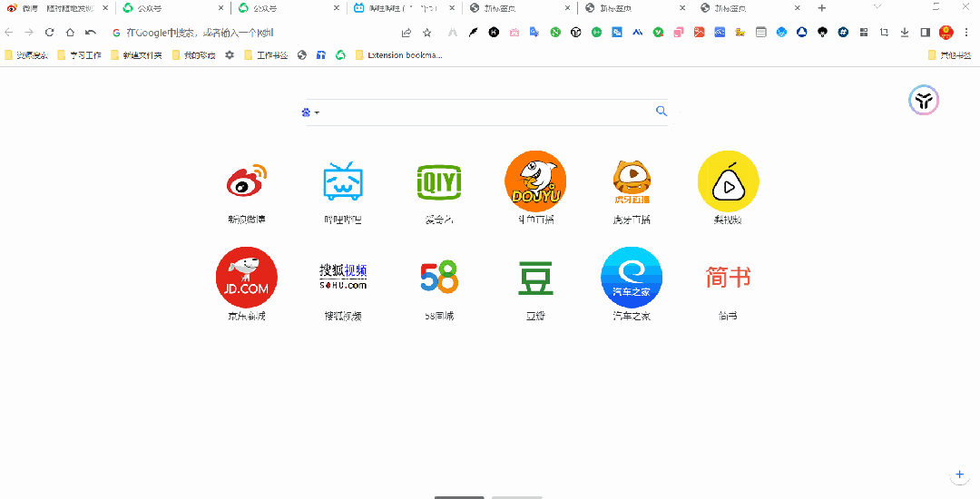The image size is (980, 499).
Task: Click the round Y logo button at top right
Action: pos(924,100)
